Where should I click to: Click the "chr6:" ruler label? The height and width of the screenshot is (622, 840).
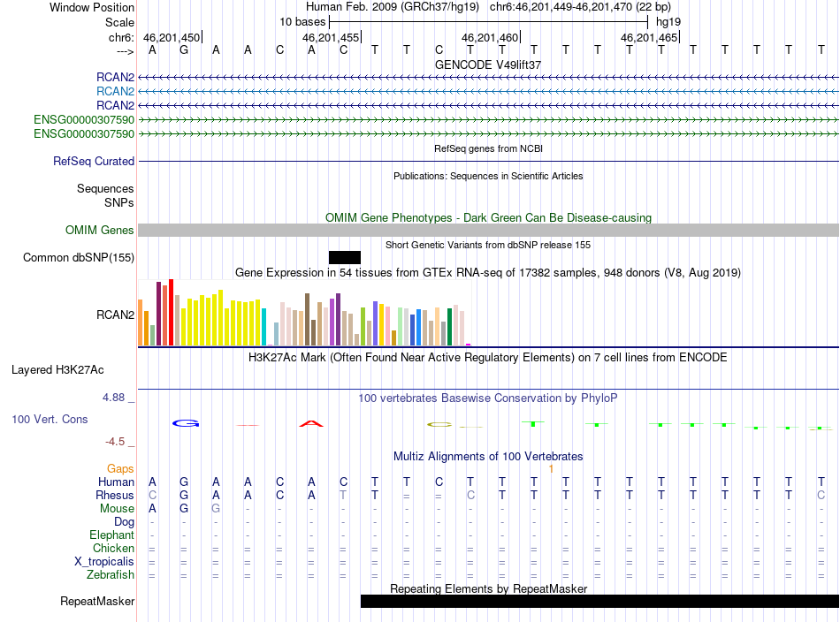click(x=121, y=37)
